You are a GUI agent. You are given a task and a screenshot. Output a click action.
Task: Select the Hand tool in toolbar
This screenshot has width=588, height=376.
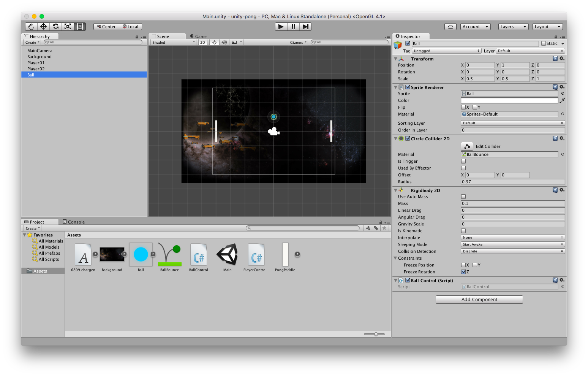31,27
